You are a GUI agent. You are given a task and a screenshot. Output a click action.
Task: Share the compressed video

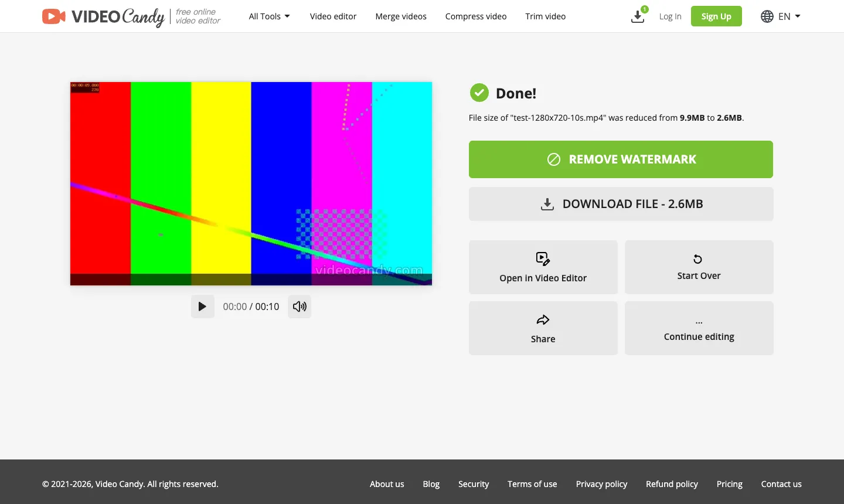click(x=543, y=328)
